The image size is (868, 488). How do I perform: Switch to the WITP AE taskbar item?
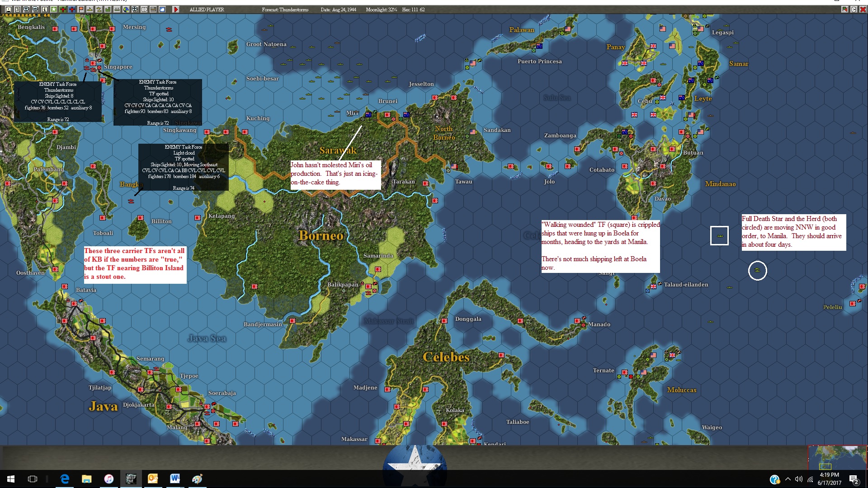tap(131, 479)
